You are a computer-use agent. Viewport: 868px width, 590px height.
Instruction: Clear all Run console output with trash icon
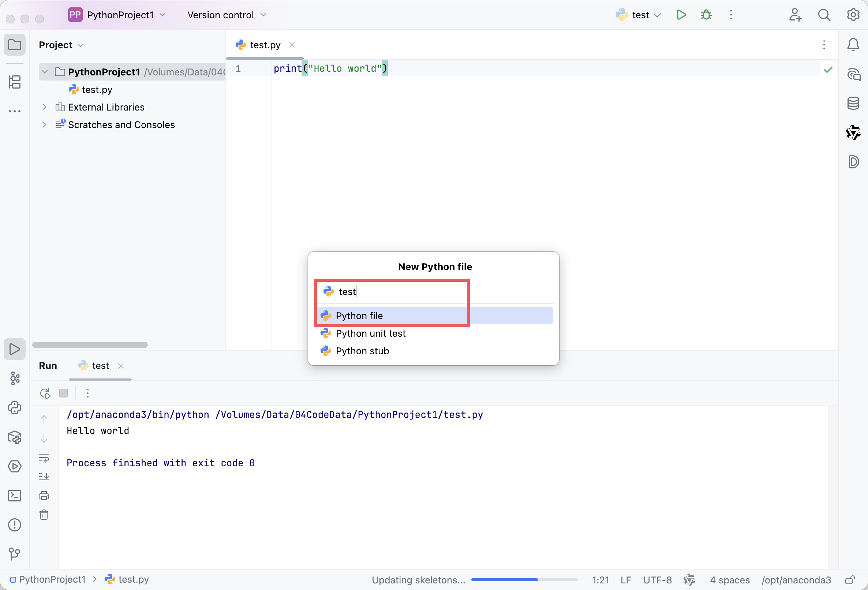point(44,515)
